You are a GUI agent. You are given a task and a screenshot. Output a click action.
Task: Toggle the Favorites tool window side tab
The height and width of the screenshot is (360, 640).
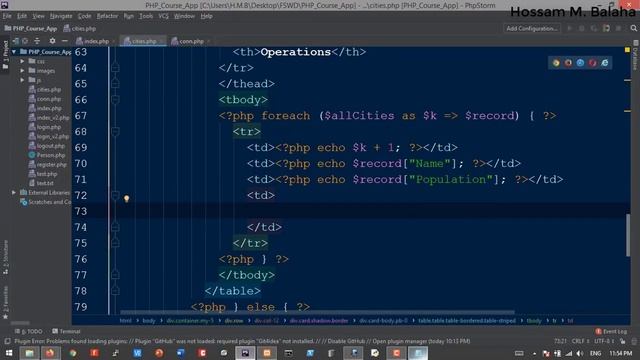(5, 302)
